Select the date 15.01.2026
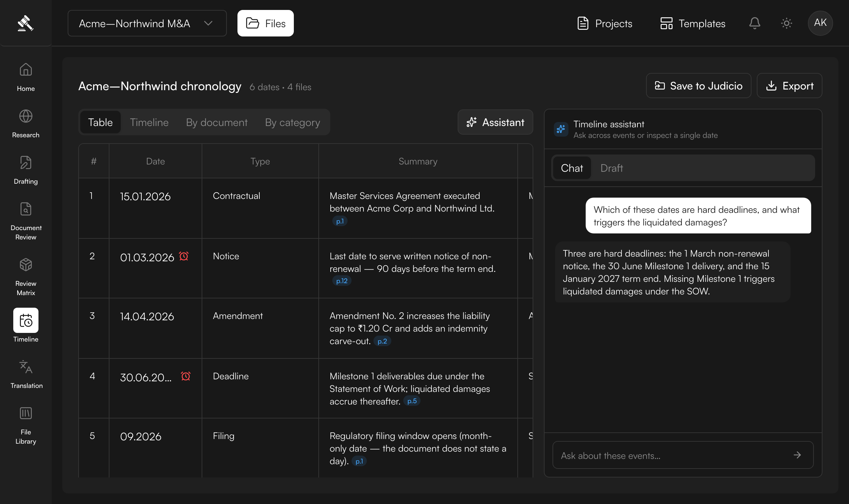The width and height of the screenshot is (849, 504). coord(145,196)
